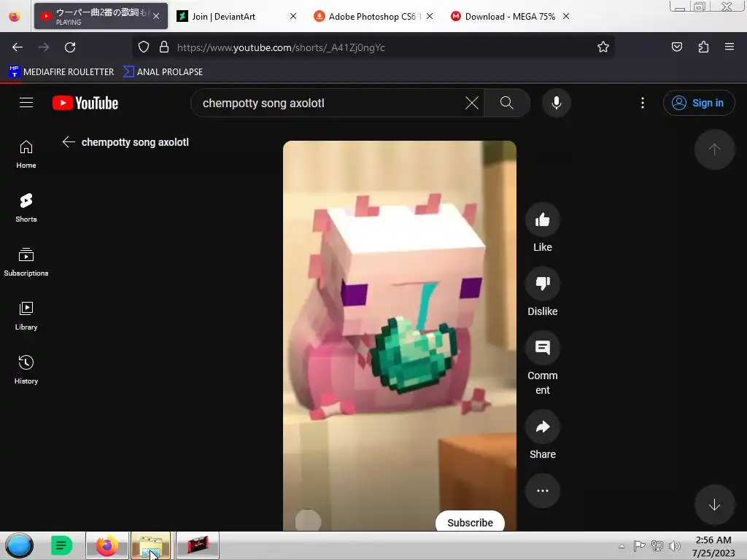Bookmark this page with the star
The height and width of the screenshot is (560, 747).
pyautogui.click(x=603, y=47)
